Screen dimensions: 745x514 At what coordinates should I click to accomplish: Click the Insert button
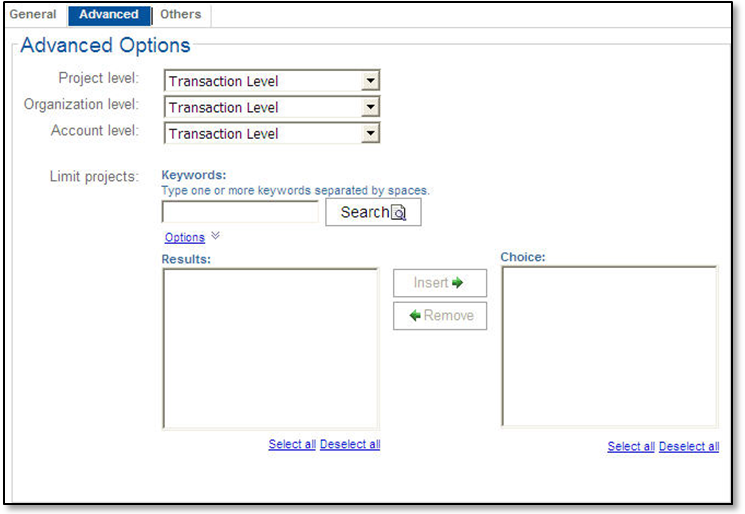439,283
